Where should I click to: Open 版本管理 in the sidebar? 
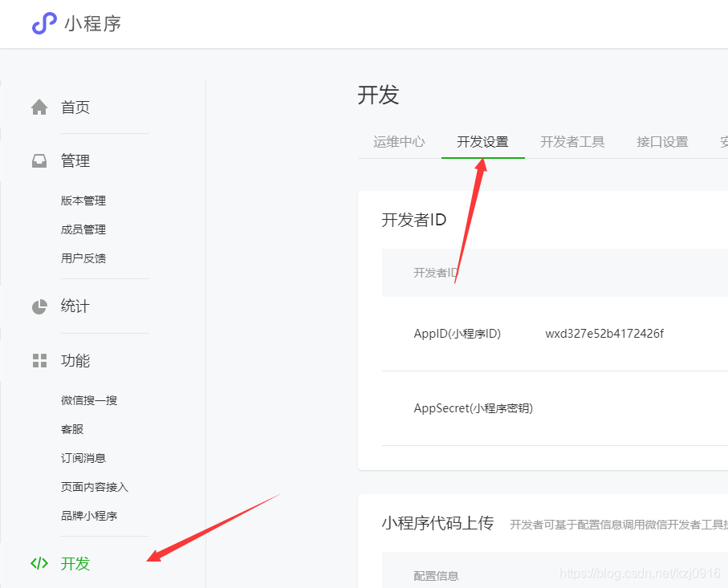tap(84, 201)
